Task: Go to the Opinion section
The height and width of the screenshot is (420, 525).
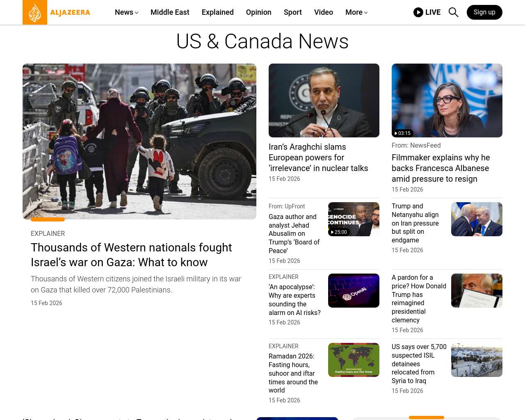Action: pyautogui.click(x=258, y=12)
